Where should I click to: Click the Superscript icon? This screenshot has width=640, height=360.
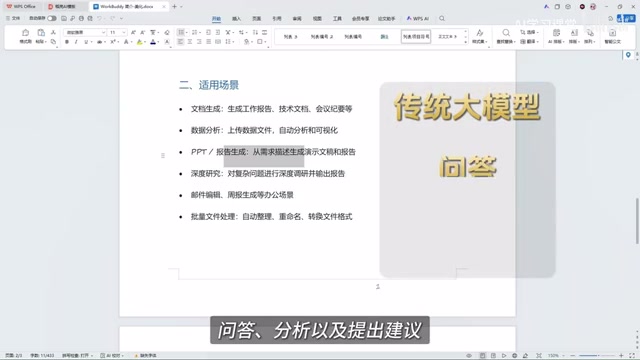(113, 42)
